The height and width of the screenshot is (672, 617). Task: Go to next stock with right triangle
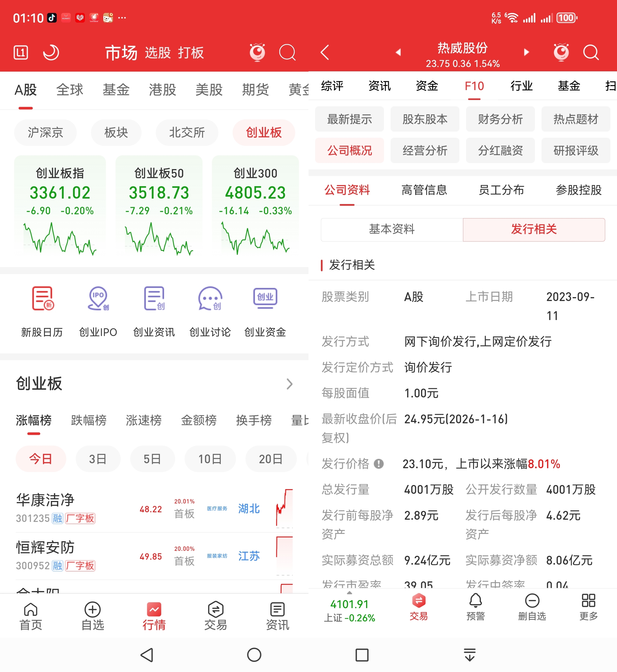pos(527,52)
